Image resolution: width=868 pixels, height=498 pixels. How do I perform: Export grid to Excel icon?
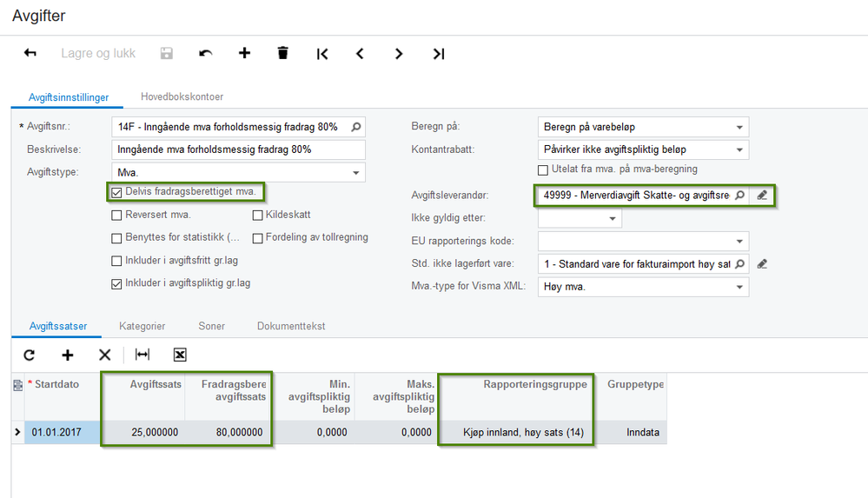[x=180, y=355]
